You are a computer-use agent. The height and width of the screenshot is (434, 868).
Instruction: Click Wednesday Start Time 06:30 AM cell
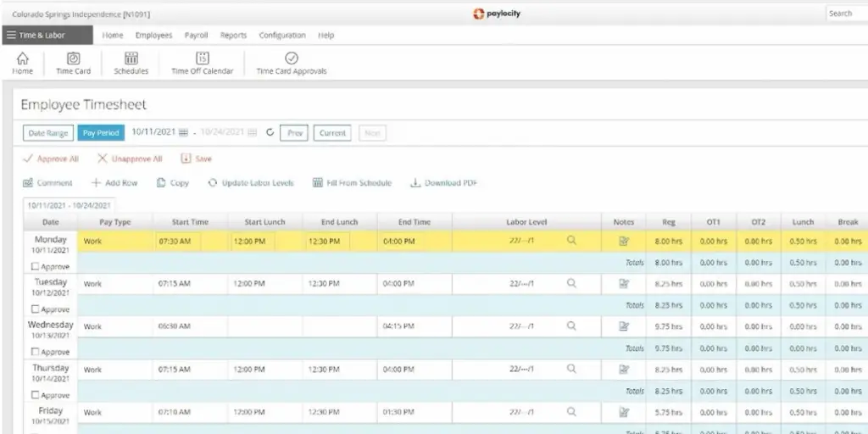[190, 326]
